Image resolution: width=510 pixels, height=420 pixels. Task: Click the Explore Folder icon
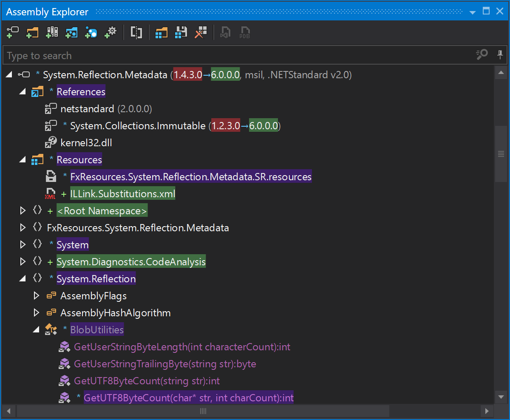click(32, 32)
